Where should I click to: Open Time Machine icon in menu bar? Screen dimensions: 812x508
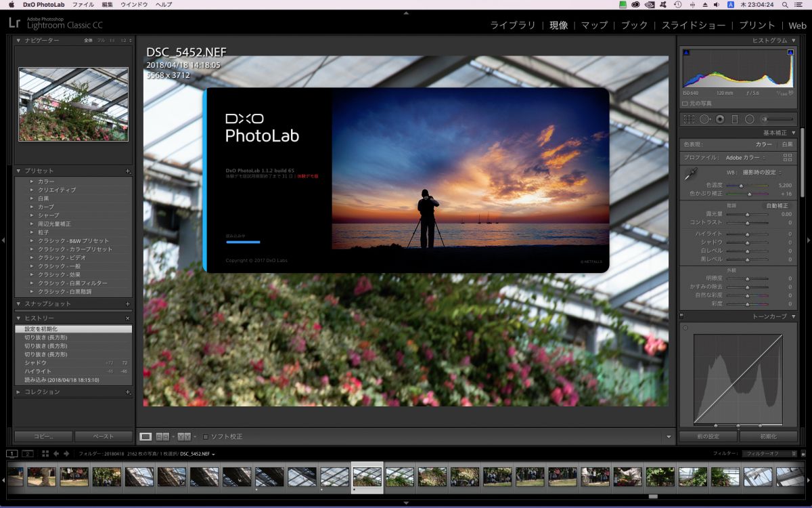pyautogui.click(x=677, y=4)
